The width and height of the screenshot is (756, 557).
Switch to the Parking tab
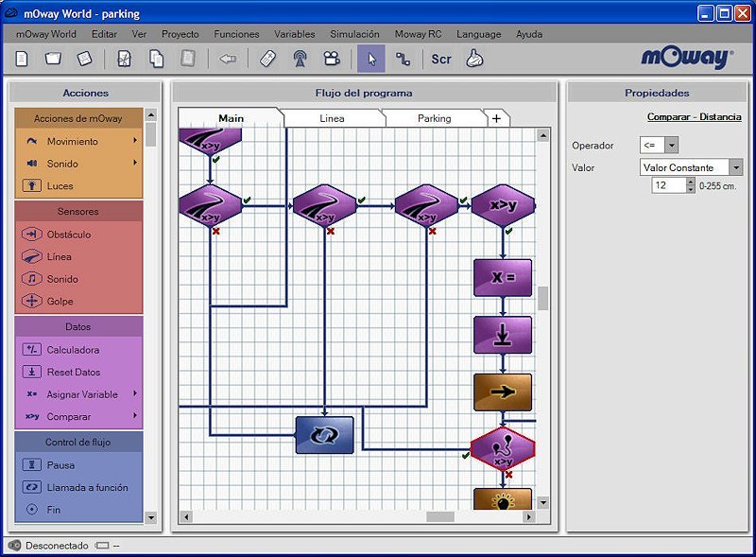(x=434, y=118)
